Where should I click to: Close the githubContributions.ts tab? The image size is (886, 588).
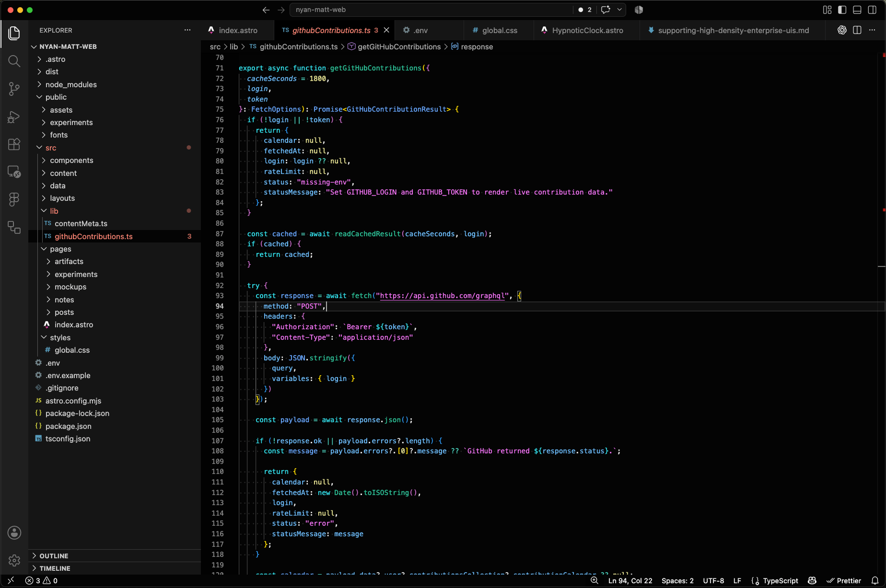pos(386,30)
